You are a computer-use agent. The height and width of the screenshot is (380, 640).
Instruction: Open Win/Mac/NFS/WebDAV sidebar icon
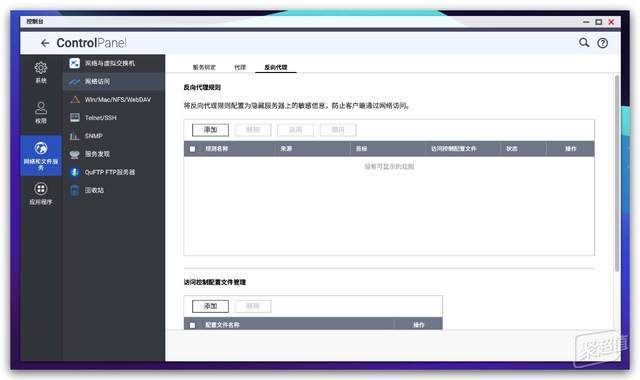(x=75, y=100)
